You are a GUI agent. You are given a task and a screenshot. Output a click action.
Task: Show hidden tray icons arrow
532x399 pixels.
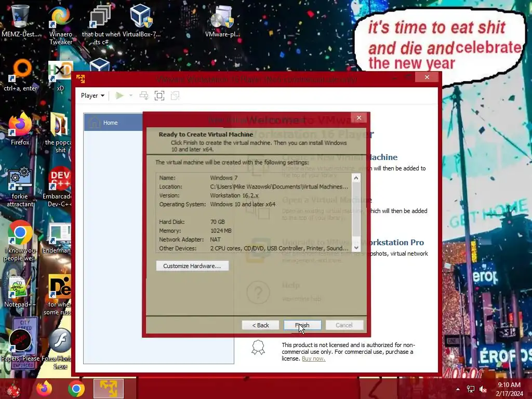tap(458, 389)
